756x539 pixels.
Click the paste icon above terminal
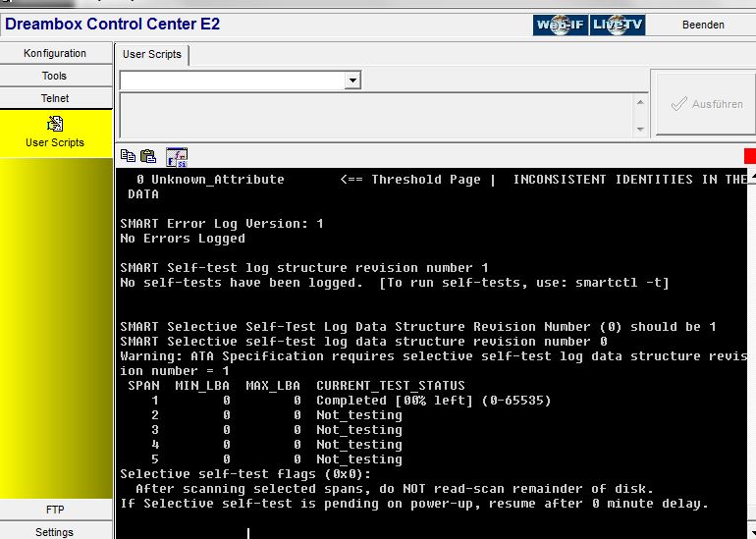point(148,156)
